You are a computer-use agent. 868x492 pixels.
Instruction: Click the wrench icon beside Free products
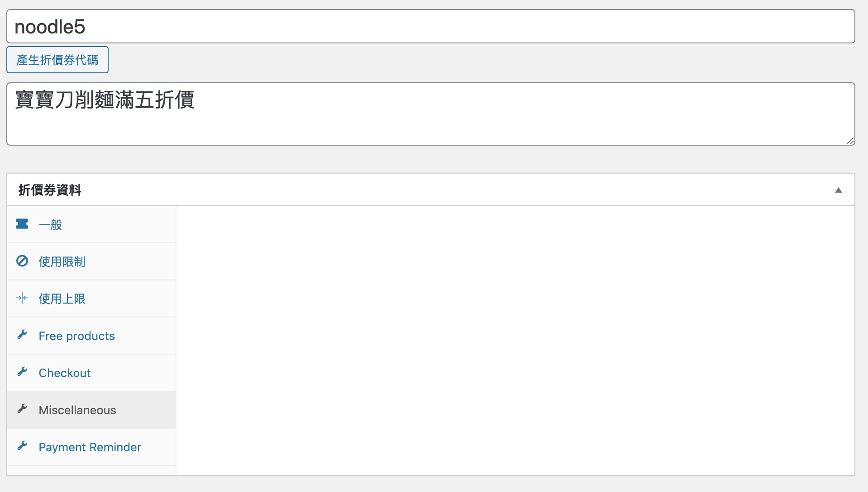22,335
